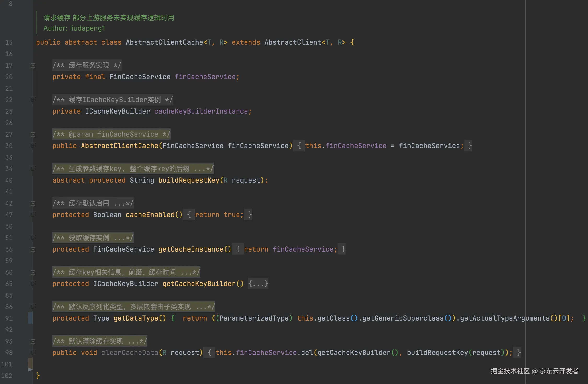Expand fold marker beside line 22
This screenshot has height=384, width=588.
click(33, 100)
